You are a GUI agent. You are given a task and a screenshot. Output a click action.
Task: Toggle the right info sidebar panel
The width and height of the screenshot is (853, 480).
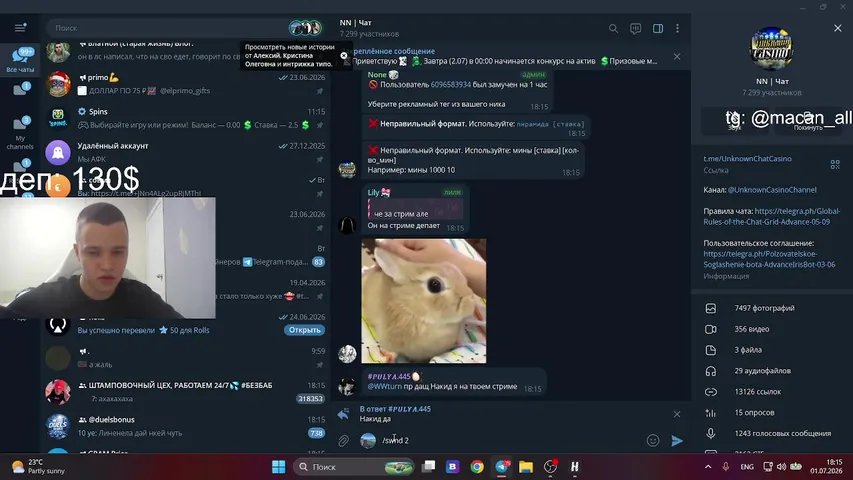658,28
